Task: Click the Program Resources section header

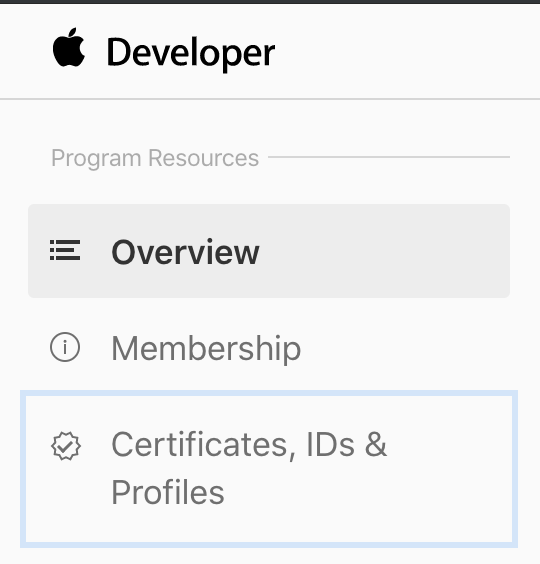Action: tap(155, 158)
